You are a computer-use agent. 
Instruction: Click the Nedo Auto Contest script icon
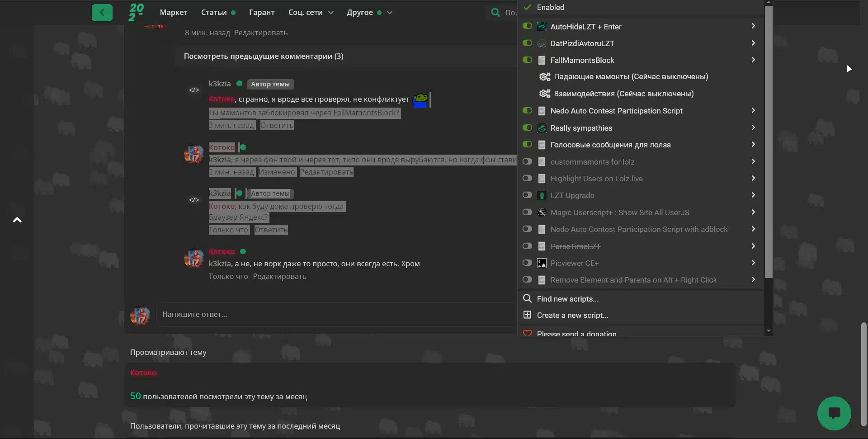[x=542, y=111]
